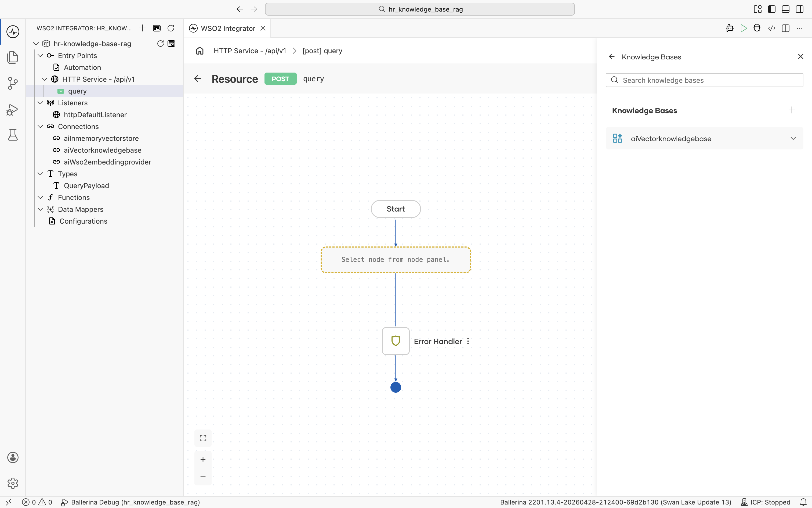Click the errors and warnings status bar item
The image size is (812, 508).
[37, 502]
